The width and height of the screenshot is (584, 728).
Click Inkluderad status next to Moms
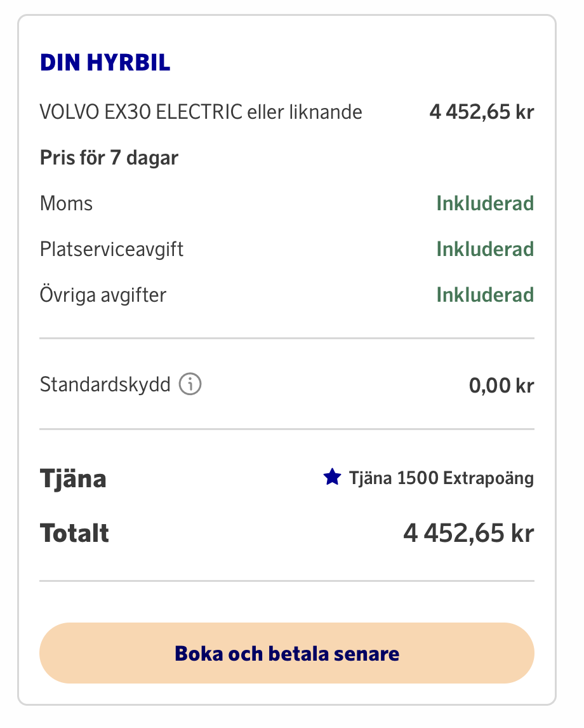pos(485,203)
